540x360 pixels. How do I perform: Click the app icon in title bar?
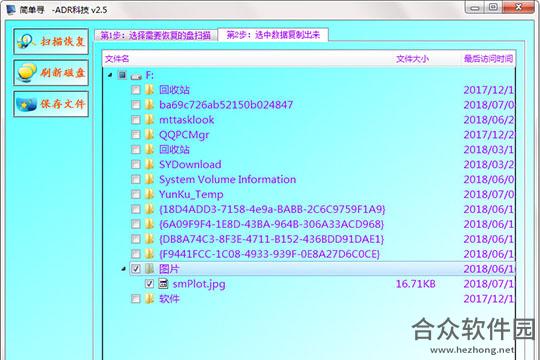click(11, 9)
